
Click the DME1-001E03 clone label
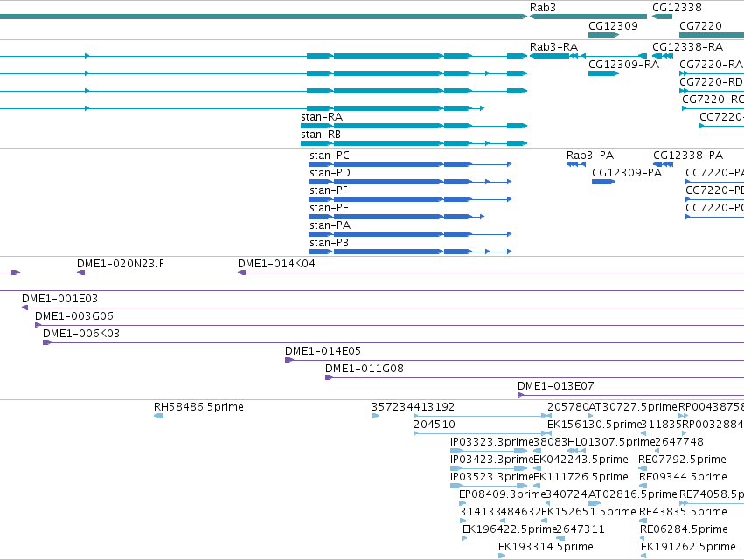pyautogui.click(x=59, y=299)
